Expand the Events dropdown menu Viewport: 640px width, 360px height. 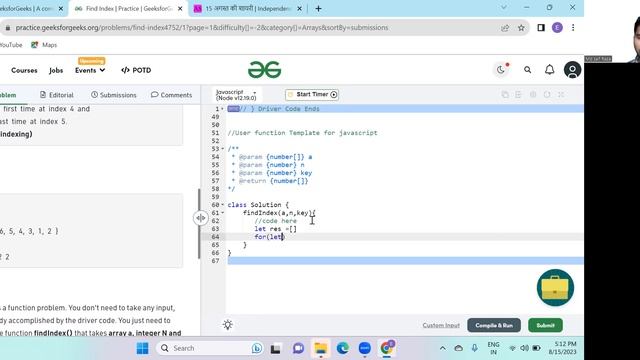tap(90, 70)
